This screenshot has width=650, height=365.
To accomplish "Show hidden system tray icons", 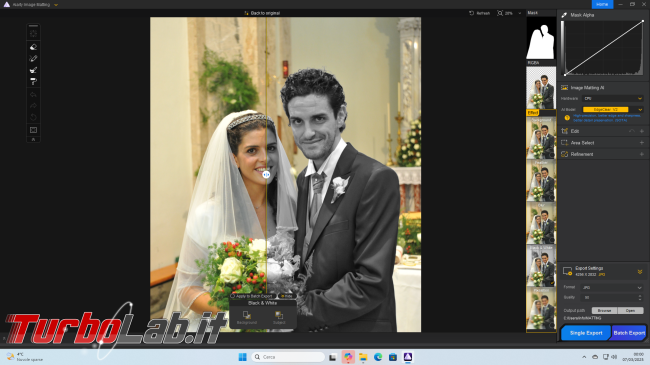I will (x=584, y=357).
